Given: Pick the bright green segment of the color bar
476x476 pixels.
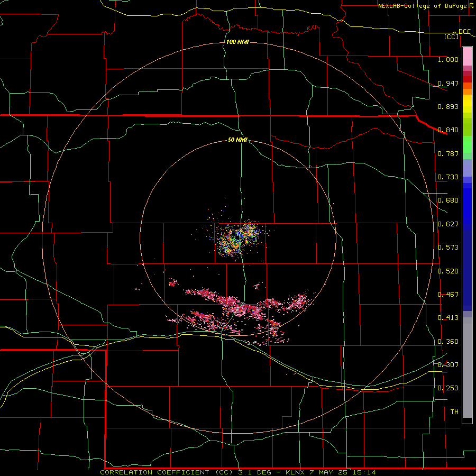Looking at the screenshot, I should [x=467, y=144].
